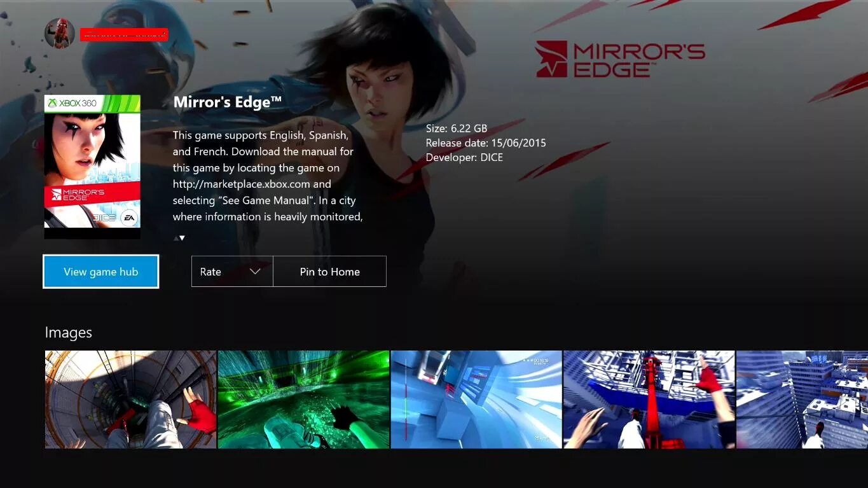Select the Images section header
This screenshot has height=488, width=868.
[x=68, y=332]
